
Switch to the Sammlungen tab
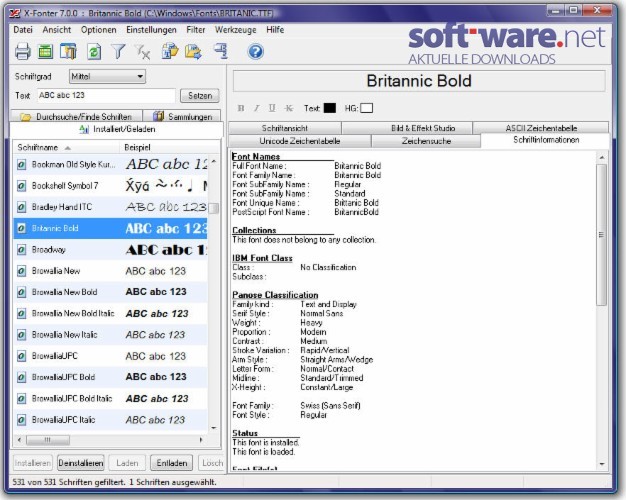coord(182,116)
